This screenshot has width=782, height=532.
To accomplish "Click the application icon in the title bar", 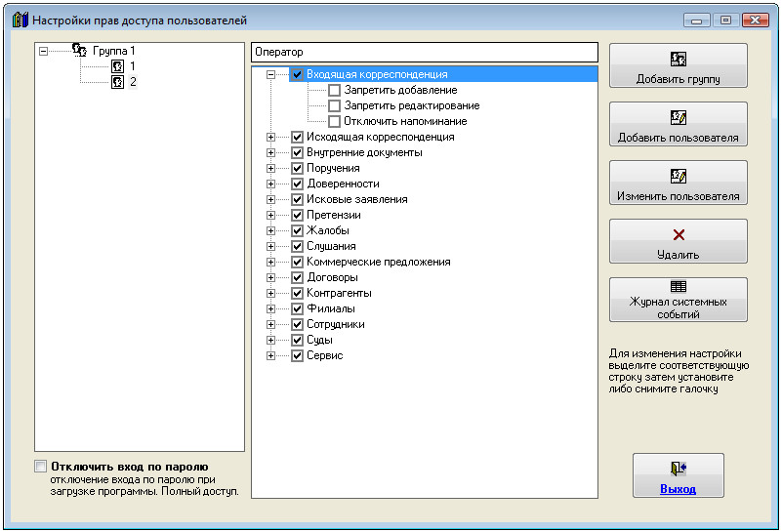I will (x=21, y=20).
